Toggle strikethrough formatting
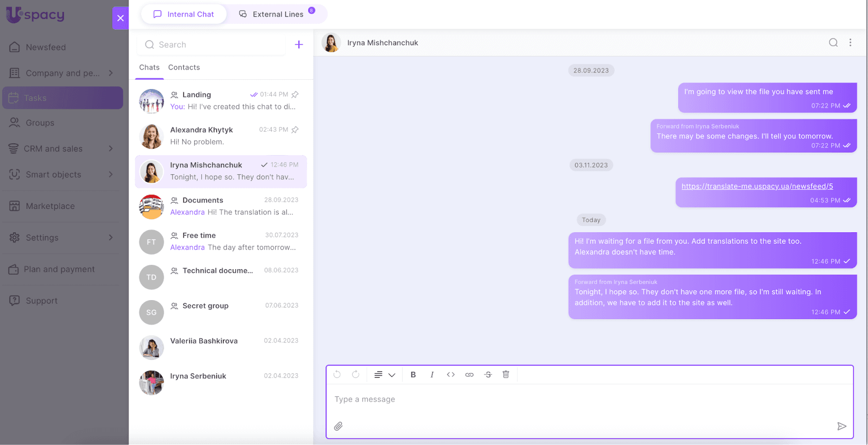The image size is (868, 445). [488, 374]
